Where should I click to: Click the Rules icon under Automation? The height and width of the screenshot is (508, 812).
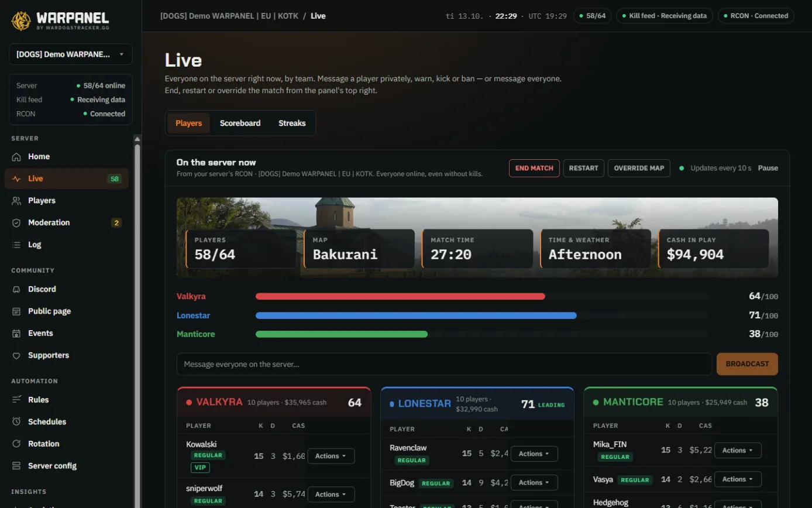coord(16,400)
